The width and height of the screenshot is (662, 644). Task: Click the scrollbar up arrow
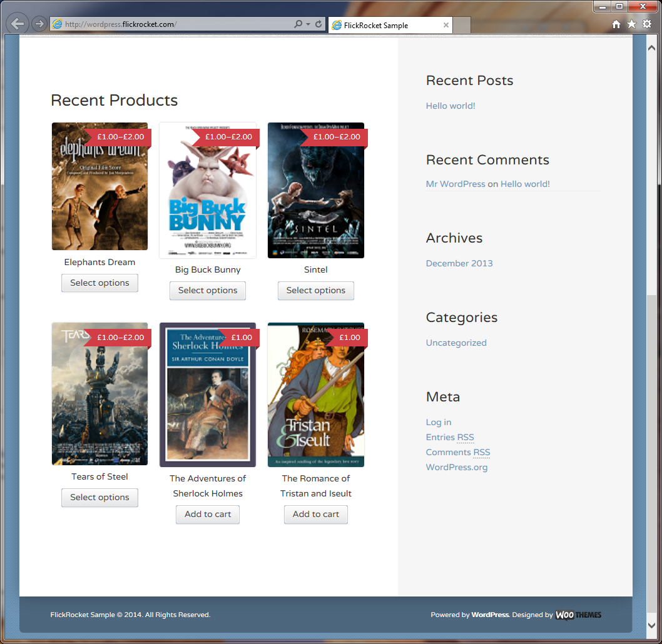[x=651, y=48]
